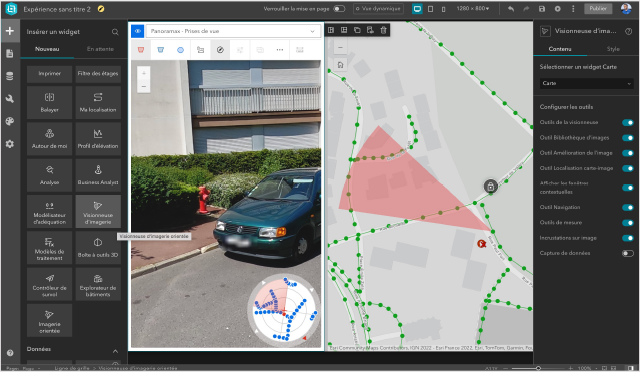Delete the selected widget with trash icon

pos(383,30)
